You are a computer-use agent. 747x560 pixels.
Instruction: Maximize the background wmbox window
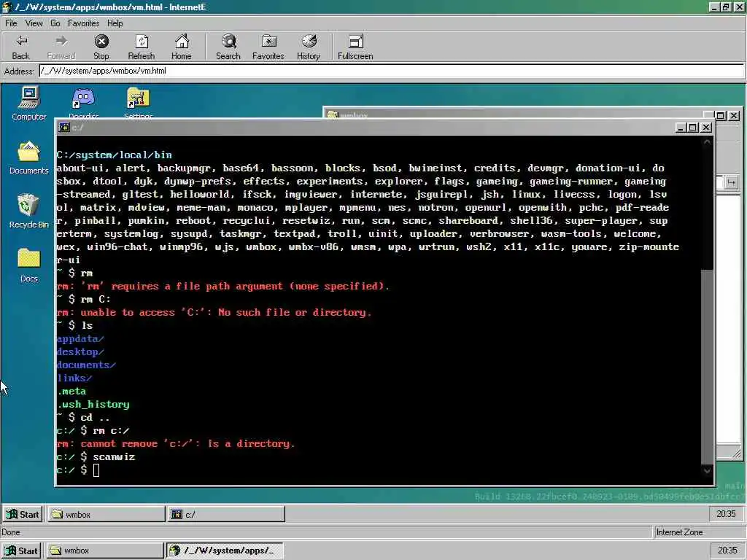tap(721, 116)
